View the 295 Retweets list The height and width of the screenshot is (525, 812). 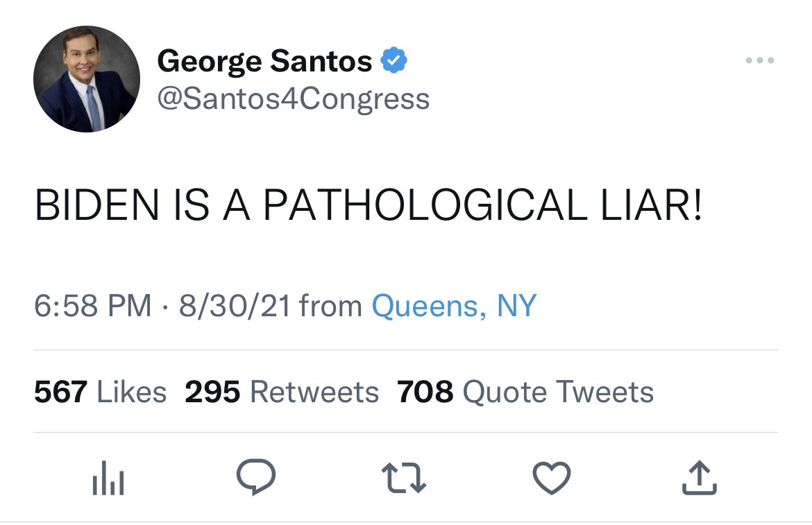tap(282, 392)
